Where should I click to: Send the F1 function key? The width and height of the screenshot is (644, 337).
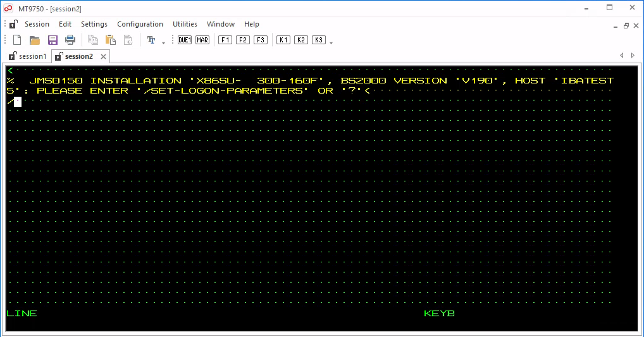[225, 40]
